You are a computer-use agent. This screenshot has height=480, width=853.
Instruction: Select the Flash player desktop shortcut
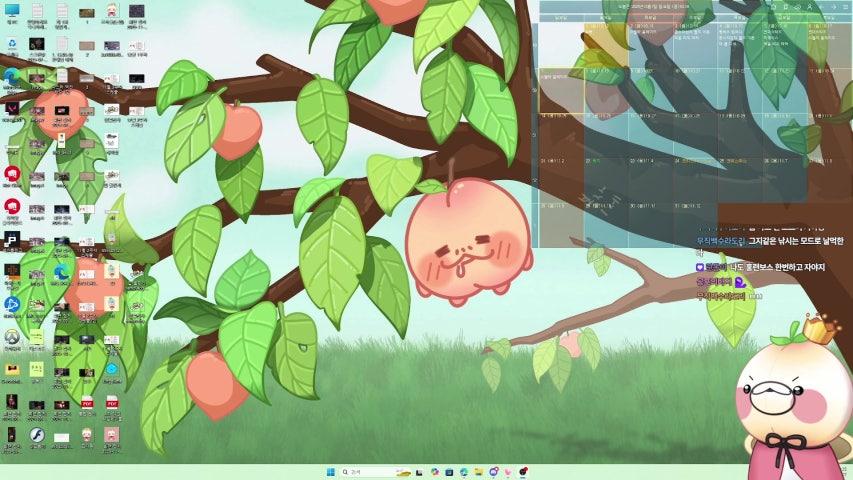(37, 437)
